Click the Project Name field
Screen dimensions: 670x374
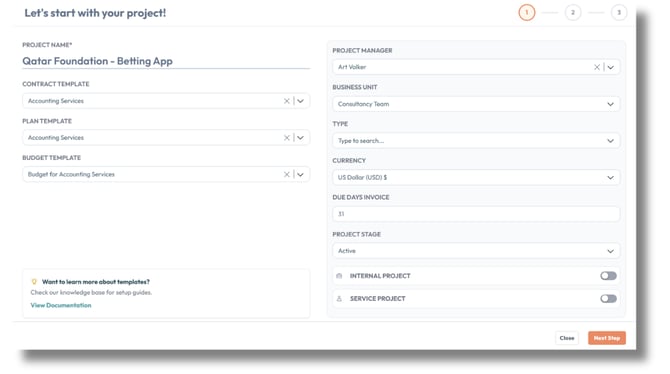(x=166, y=61)
